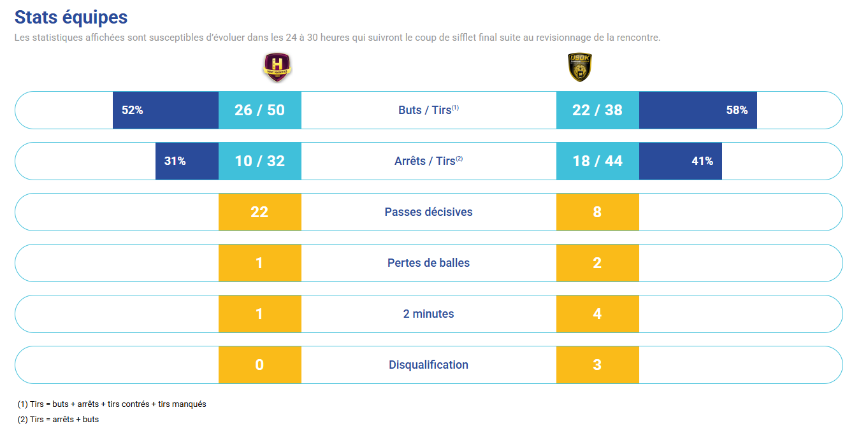Image resolution: width=868 pixels, height=433 pixels.
Task: Select USDK's 22 / 38 goals value
Action: [x=597, y=110]
